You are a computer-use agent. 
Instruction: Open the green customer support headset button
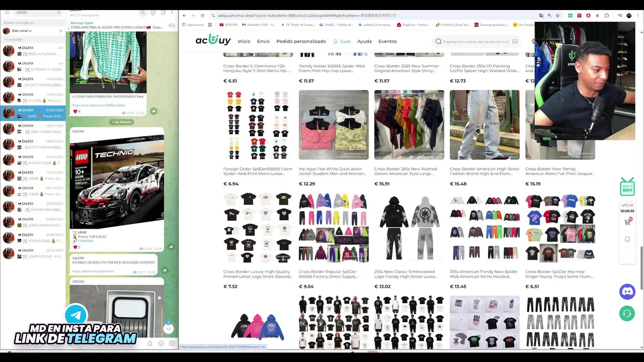point(627,313)
